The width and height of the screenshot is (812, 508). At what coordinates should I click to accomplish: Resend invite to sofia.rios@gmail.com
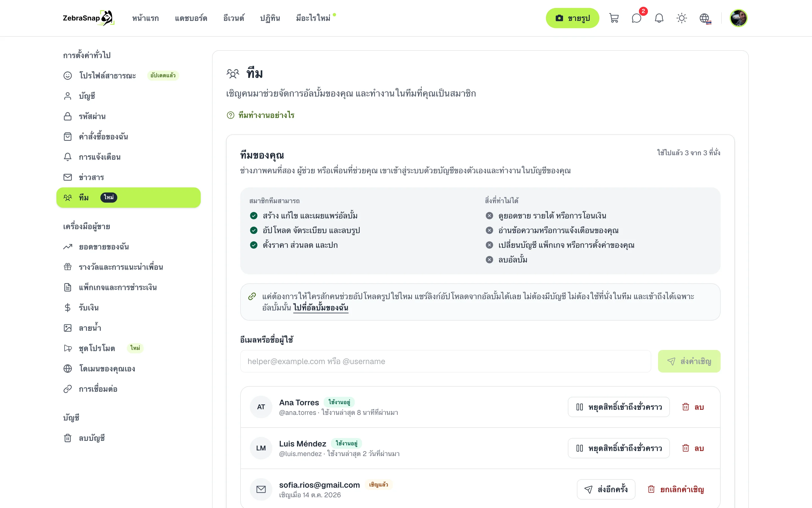click(x=606, y=490)
